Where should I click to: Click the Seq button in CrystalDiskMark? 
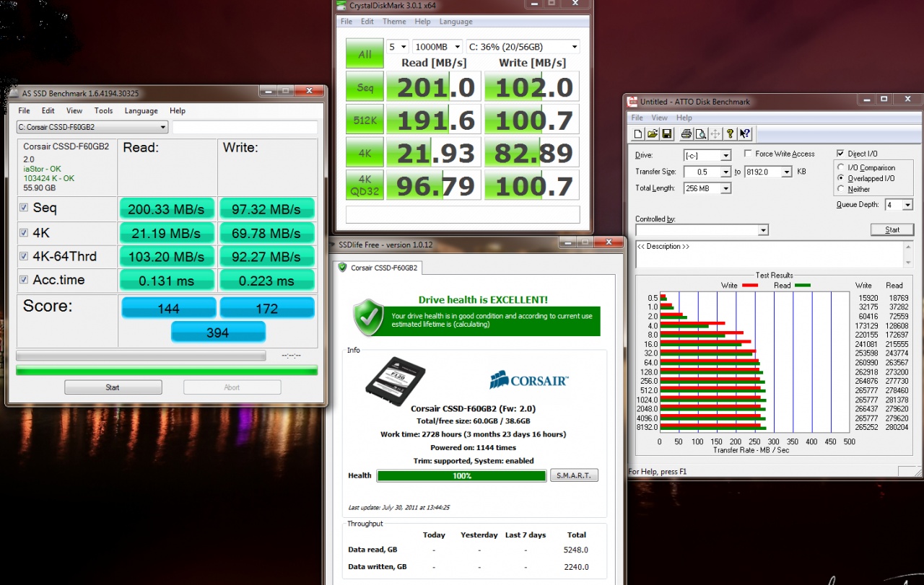tap(365, 87)
